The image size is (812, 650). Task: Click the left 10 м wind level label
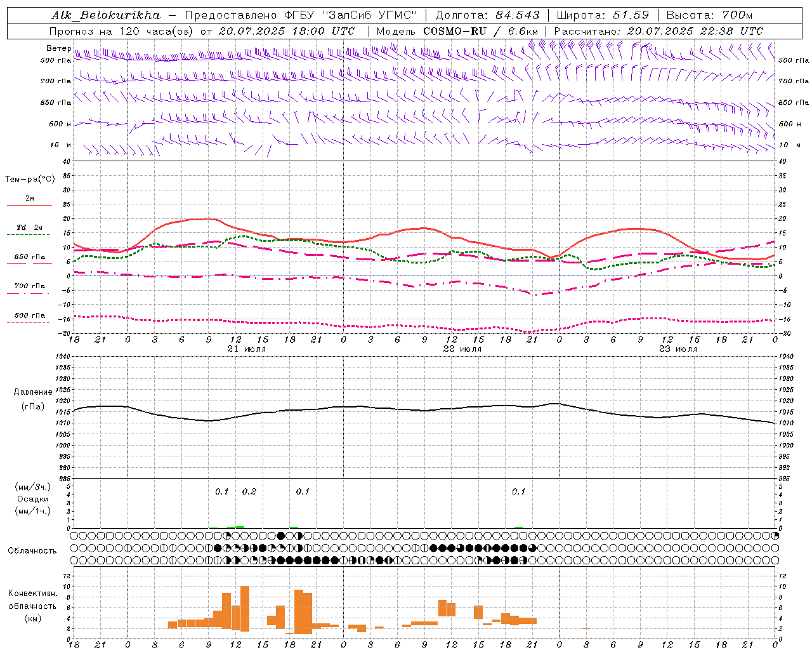coord(61,145)
